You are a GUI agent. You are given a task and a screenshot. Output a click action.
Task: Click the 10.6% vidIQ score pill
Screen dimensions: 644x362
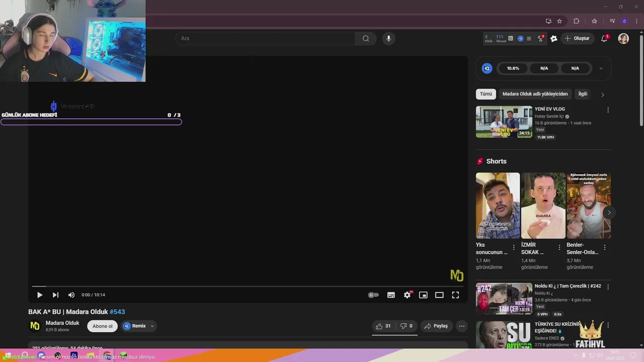tap(513, 68)
